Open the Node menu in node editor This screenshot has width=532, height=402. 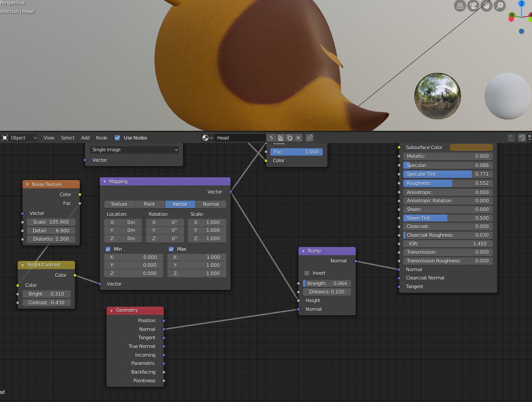pyautogui.click(x=102, y=138)
